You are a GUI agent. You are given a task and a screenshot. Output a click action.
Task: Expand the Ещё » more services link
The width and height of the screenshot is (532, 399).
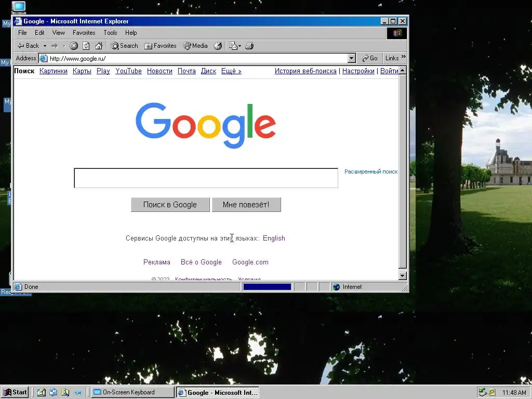231,71
